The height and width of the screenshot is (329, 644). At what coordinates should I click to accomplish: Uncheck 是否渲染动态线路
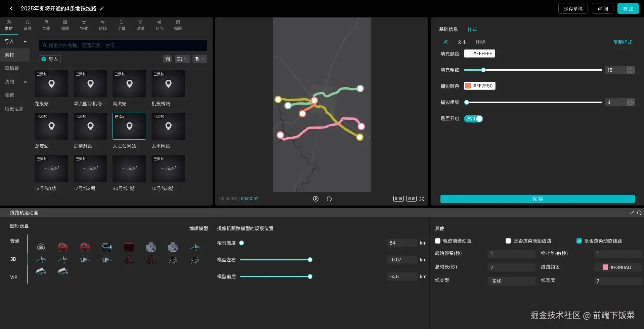[x=579, y=241]
